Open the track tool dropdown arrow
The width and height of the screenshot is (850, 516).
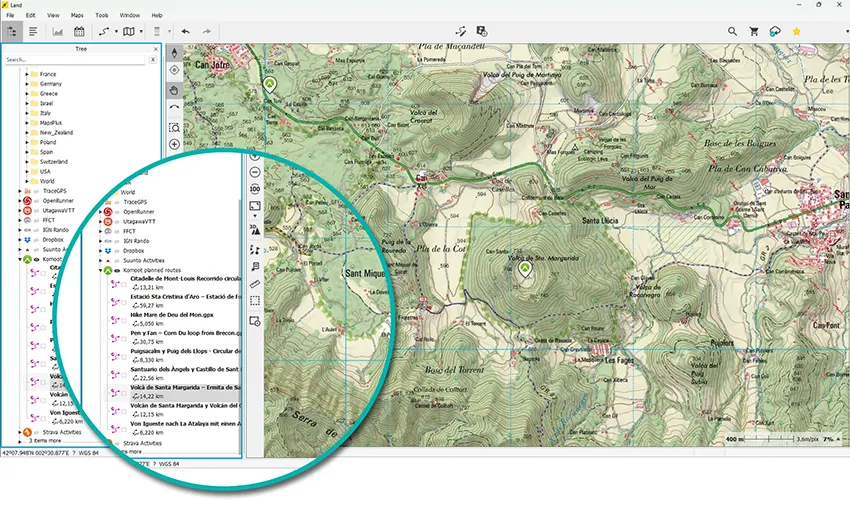click(114, 31)
